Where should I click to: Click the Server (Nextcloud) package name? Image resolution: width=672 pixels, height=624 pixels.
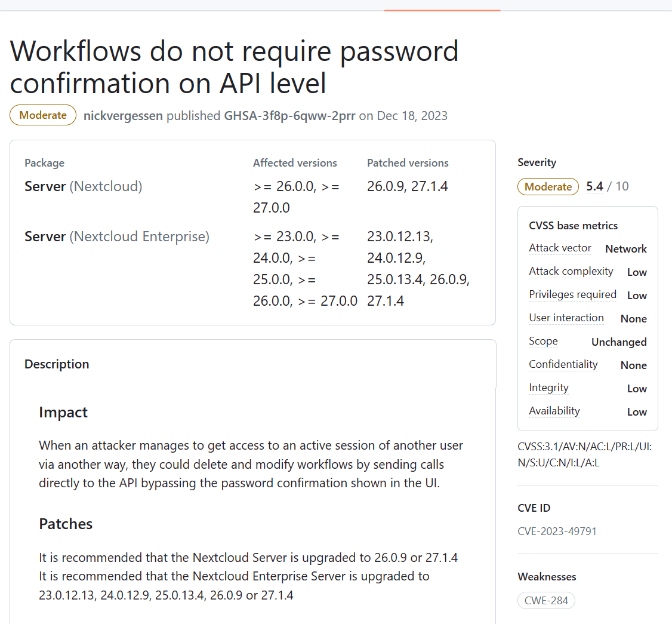click(x=83, y=186)
